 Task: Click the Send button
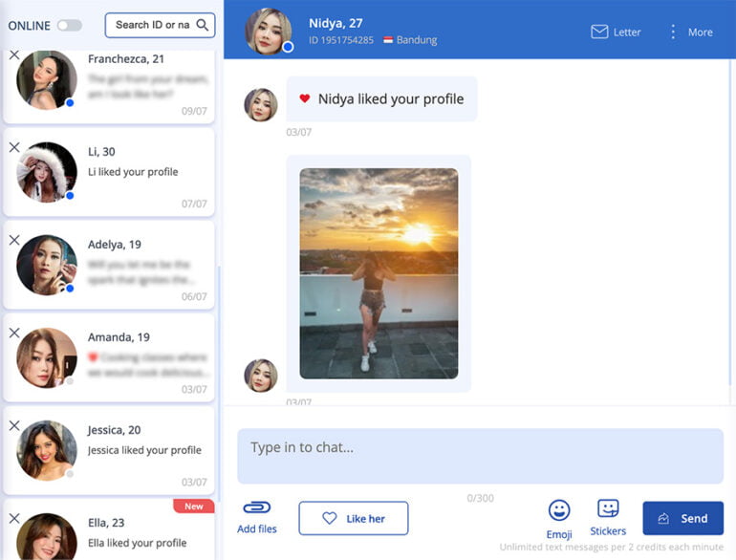click(x=682, y=518)
